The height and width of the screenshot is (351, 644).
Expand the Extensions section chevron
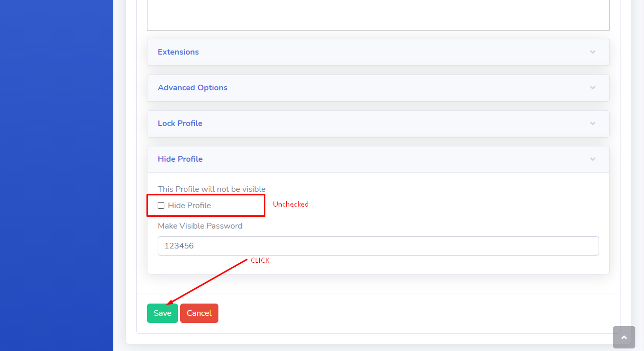[x=592, y=52]
